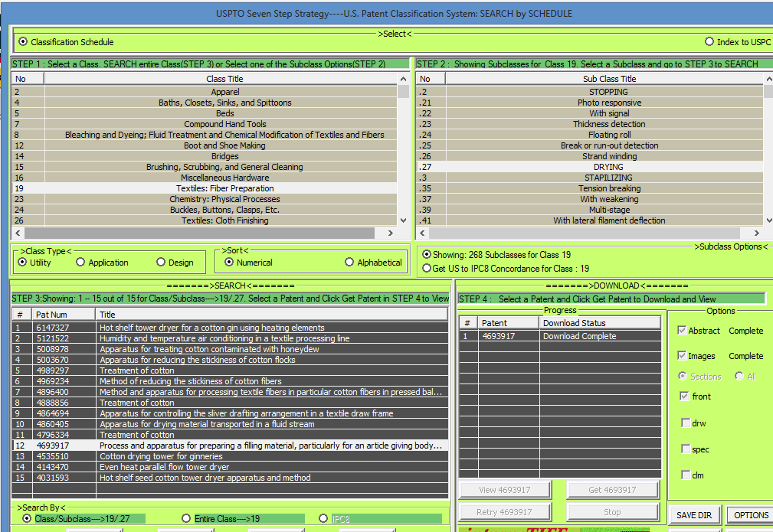Enable the drw section checkbox

pyautogui.click(x=685, y=423)
